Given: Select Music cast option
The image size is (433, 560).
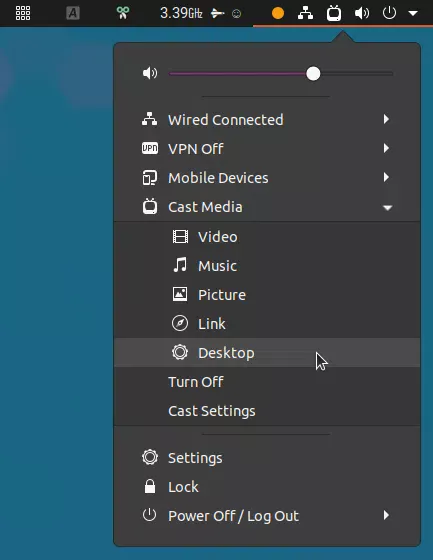Looking at the screenshot, I should 267,265.
